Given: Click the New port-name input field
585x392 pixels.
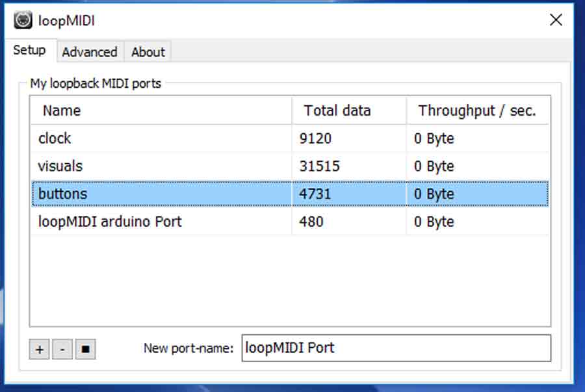Looking at the screenshot, I should pos(396,348).
